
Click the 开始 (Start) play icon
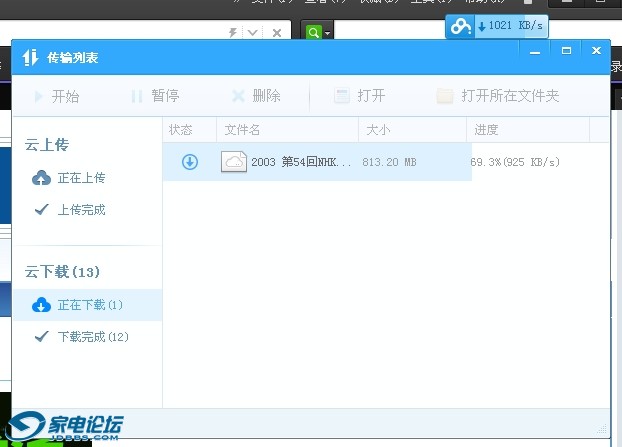(x=39, y=97)
